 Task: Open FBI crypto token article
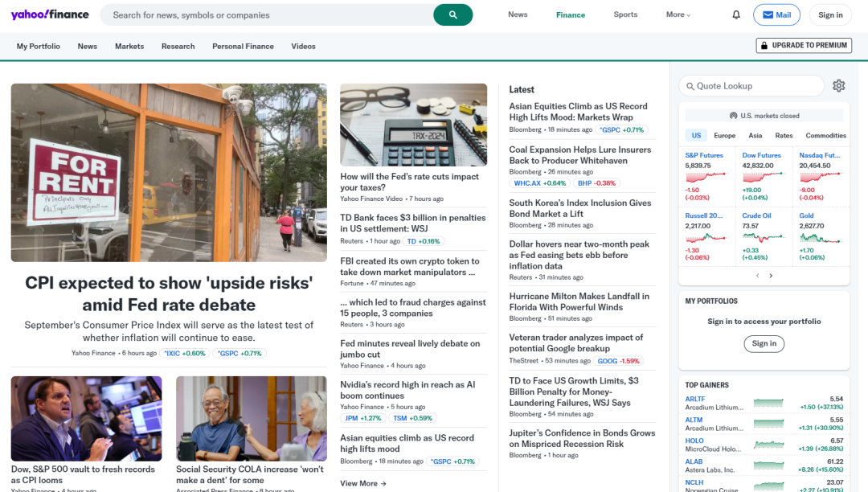[410, 266]
